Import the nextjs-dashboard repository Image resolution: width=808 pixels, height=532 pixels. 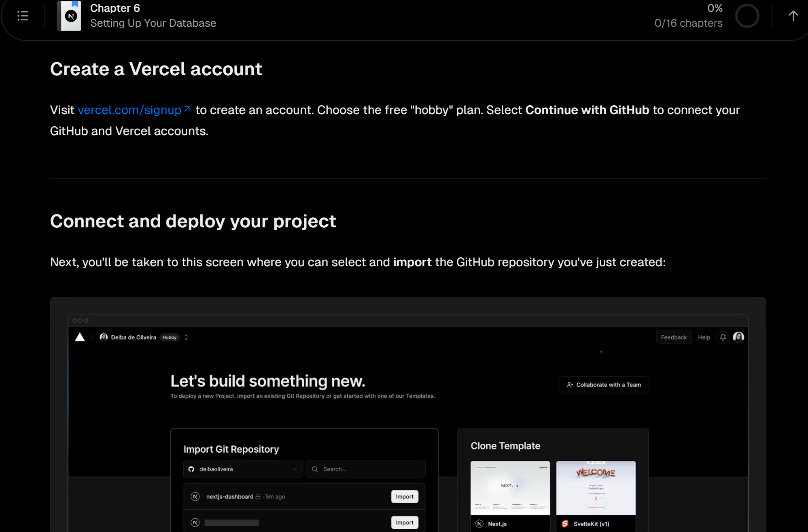(405, 497)
